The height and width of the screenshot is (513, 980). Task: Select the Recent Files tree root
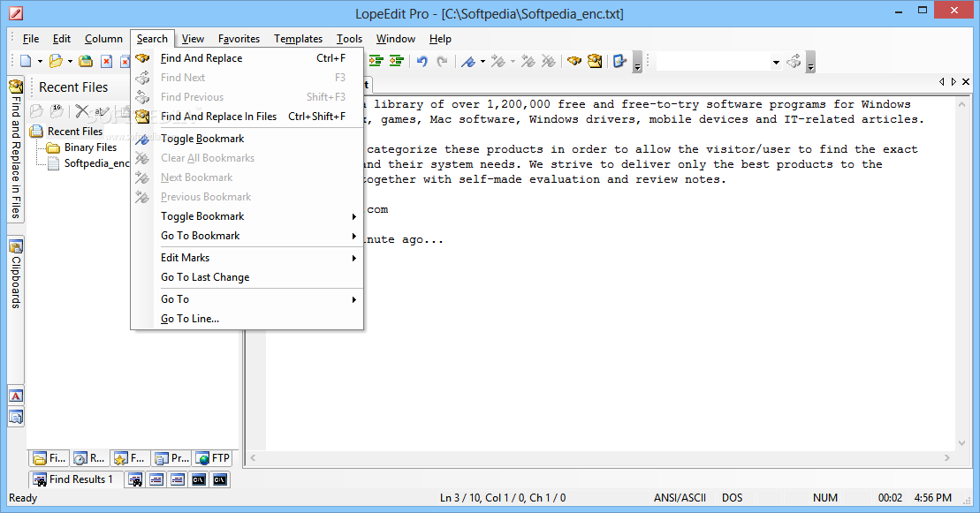coord(75,132)
